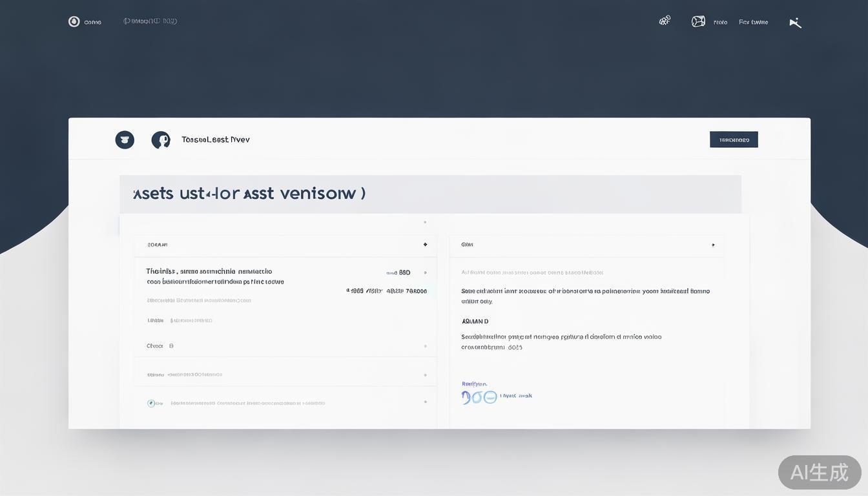Click the 'asets ust-lor asst' heading banner

click(430, 194)
